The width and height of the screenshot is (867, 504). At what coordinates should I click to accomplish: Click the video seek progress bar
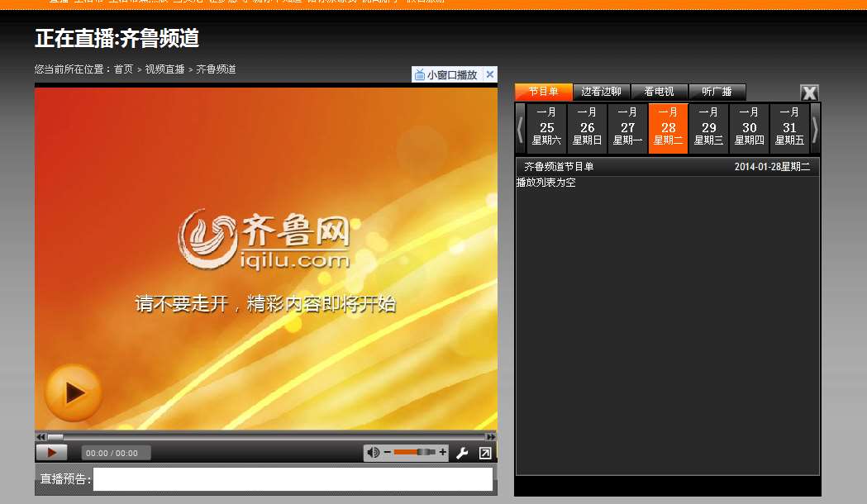pos(265,436)
